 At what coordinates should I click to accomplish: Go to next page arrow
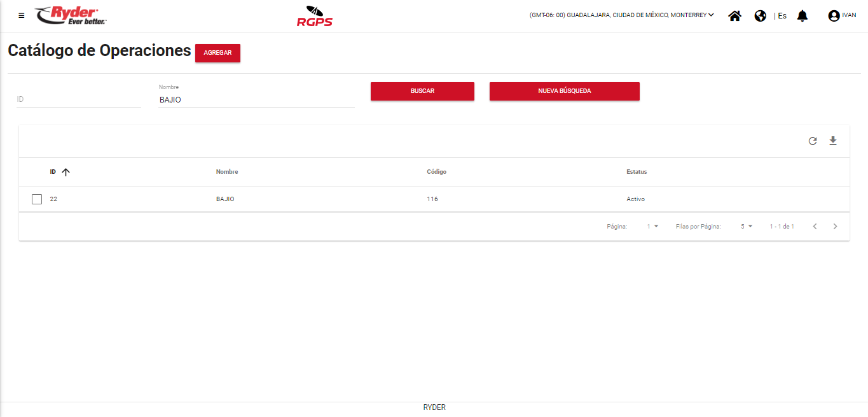835,227
